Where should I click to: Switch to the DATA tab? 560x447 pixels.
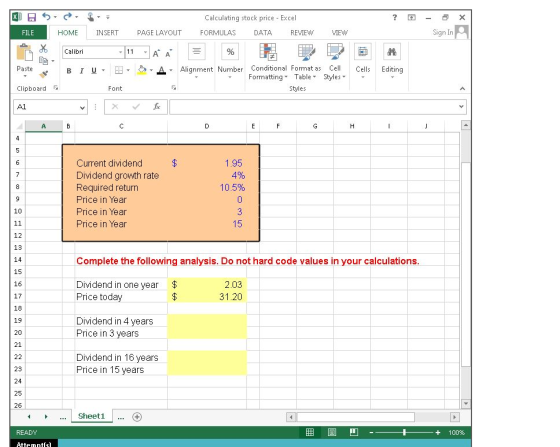pyautogui.click(x=263, y=33)
